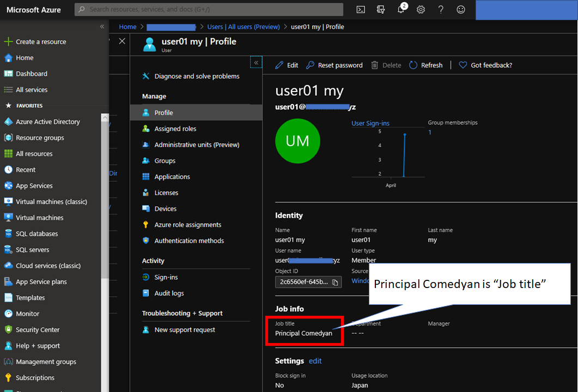Click the edit link beside Settings
This screenshot has height=392, width=578.
315,361
